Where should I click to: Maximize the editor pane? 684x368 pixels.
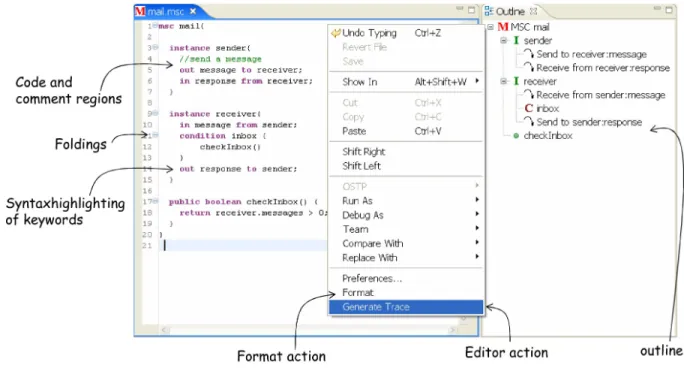pyautogui.click(x=472, y=10)
